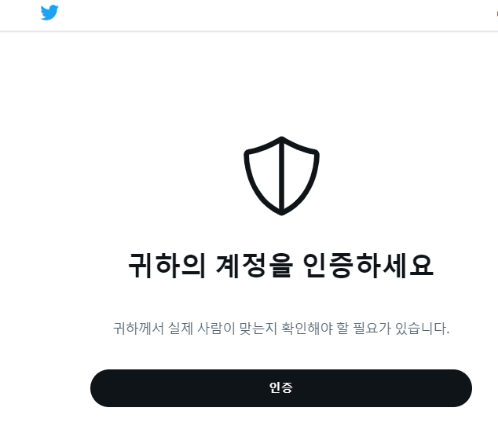Image resolution: width=498 pixels, height=448 pixels.
Task: Click the 인증 label inside the black button
Action: (281, 387)
